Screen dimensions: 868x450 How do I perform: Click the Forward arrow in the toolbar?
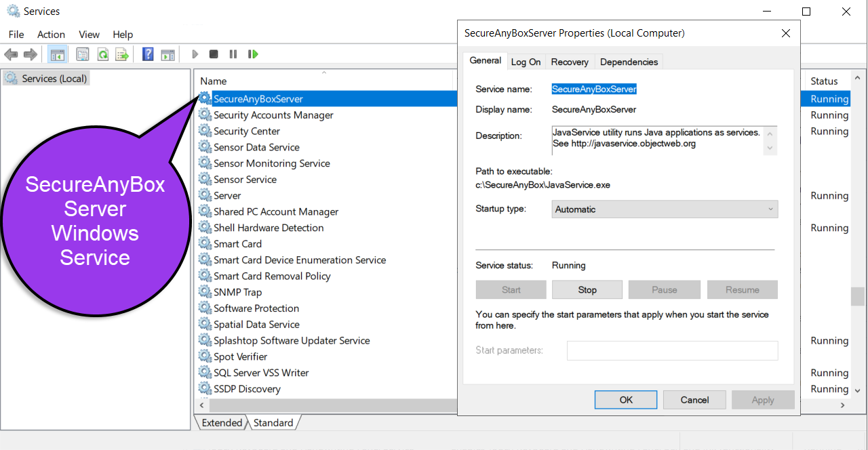coord(30,54)
